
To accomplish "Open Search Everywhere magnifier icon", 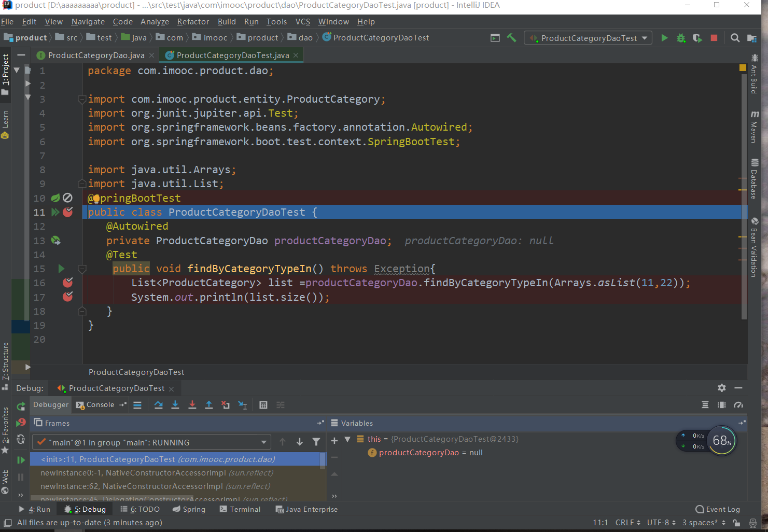I will tap(735, 38).
